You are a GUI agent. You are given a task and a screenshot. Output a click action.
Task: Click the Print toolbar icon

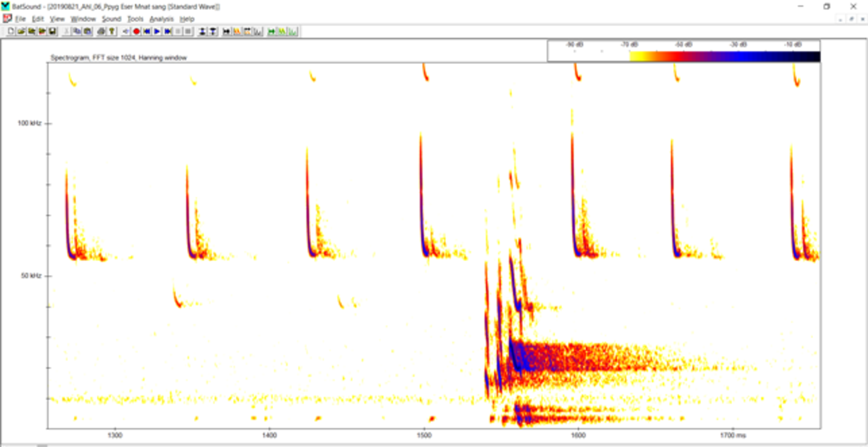point(101,32)
